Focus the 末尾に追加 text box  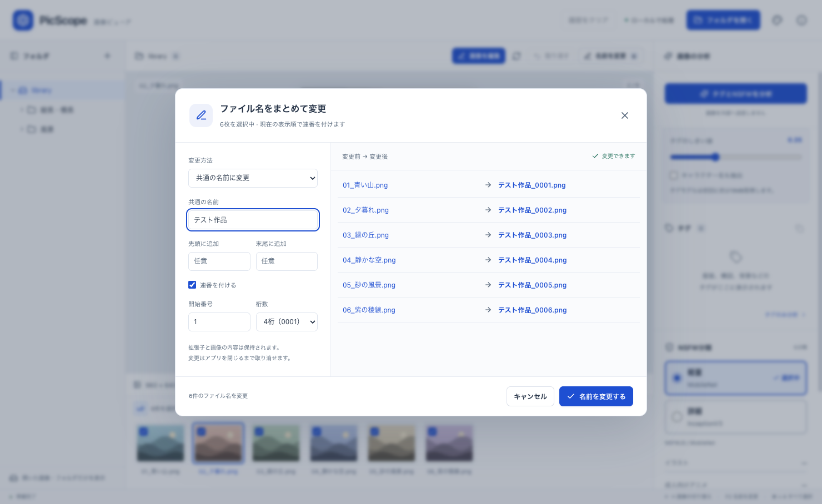287,261
